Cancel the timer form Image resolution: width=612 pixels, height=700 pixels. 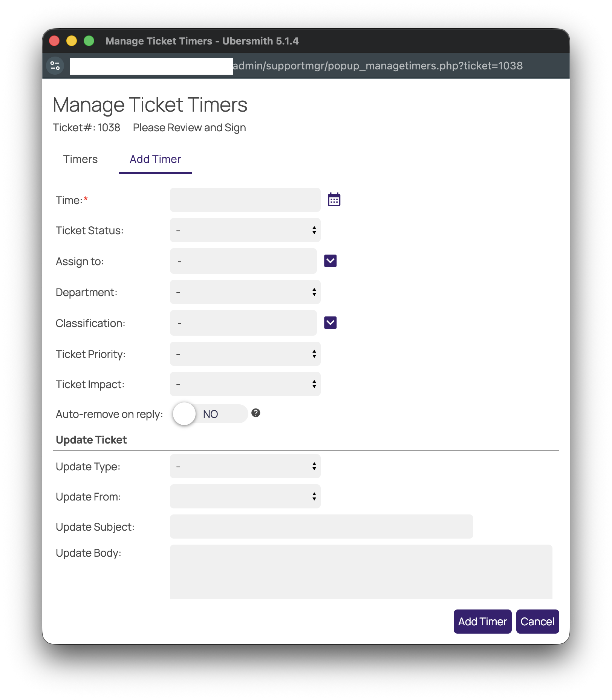click(537, 622)
